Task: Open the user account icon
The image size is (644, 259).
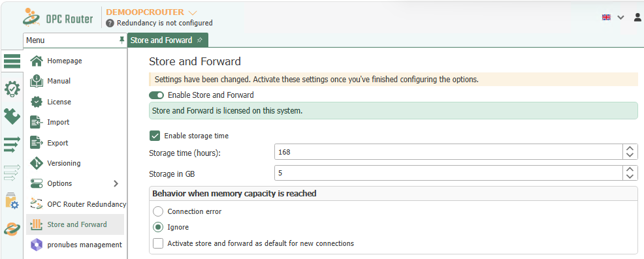Action: [x=637, y=17]
